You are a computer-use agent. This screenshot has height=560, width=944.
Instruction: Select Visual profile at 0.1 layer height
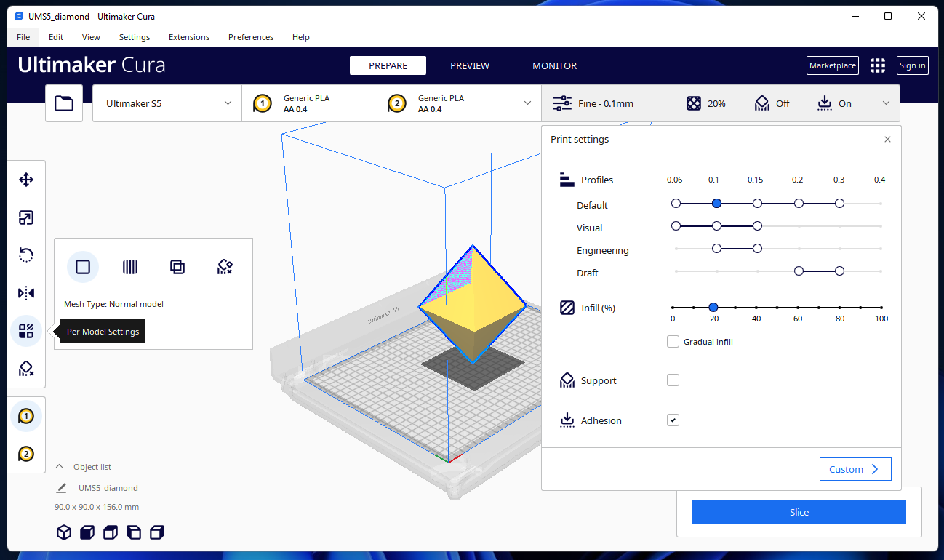(716, 226)
